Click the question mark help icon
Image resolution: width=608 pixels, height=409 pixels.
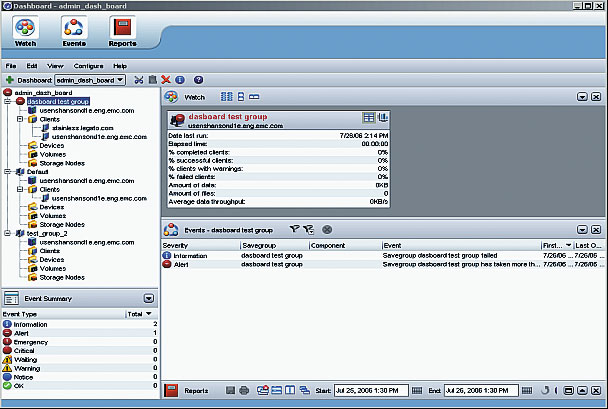tap(198, 80)
